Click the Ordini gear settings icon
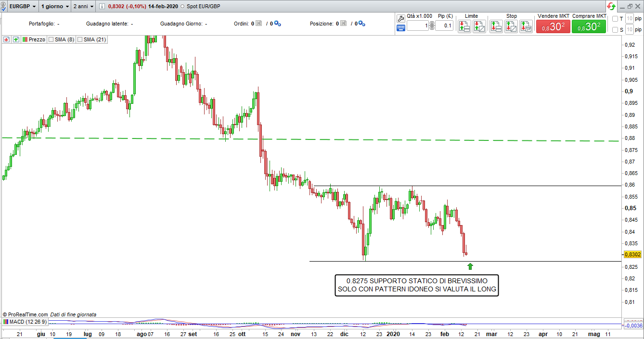The width and height of the screenshot is (644, 339). 278,24
